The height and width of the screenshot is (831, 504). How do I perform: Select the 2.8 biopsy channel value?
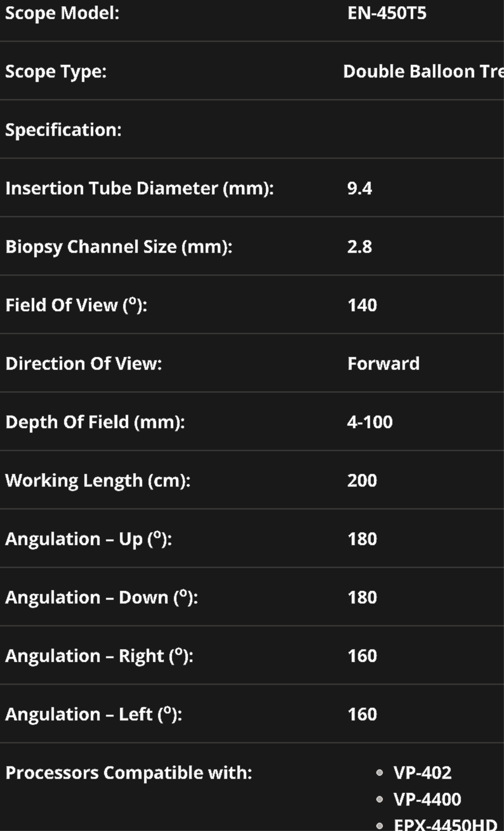click(x=360, y=247)
